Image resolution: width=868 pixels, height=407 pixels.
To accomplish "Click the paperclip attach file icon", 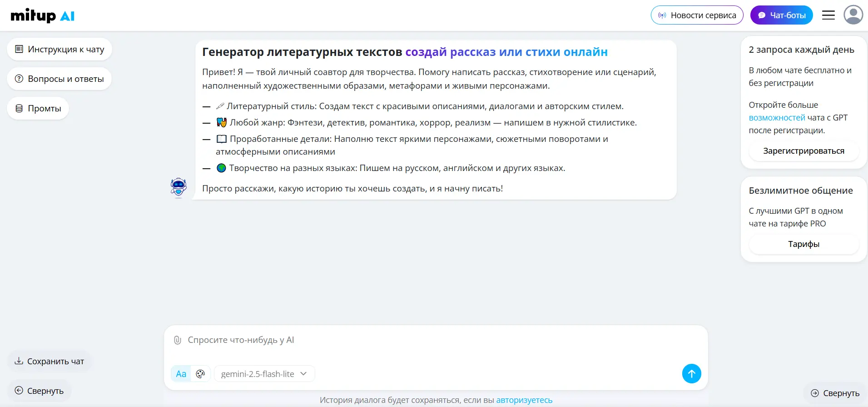I will (x=178, y=340).
